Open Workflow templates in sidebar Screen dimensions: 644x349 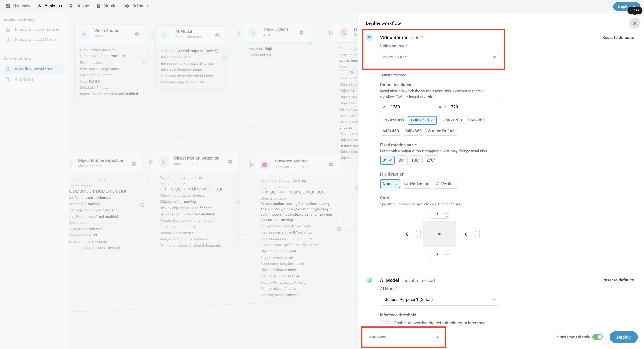point(34,69)
